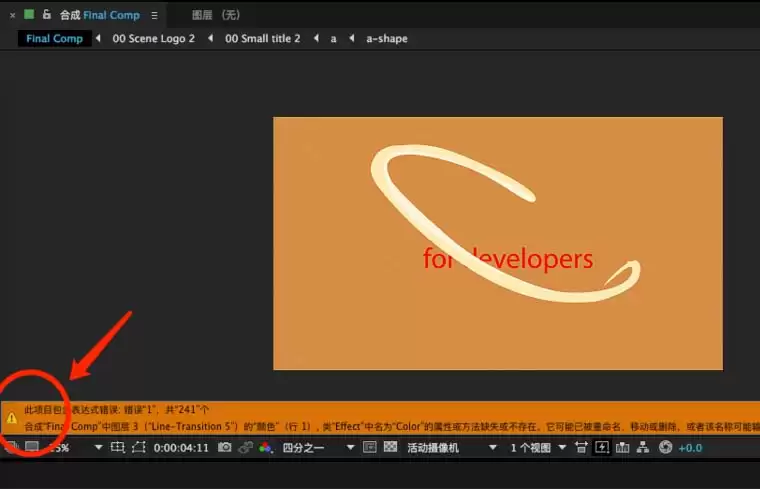Open the 活动摄像机 camera view dropdown
Screen dimensions: 760x489
452,448
